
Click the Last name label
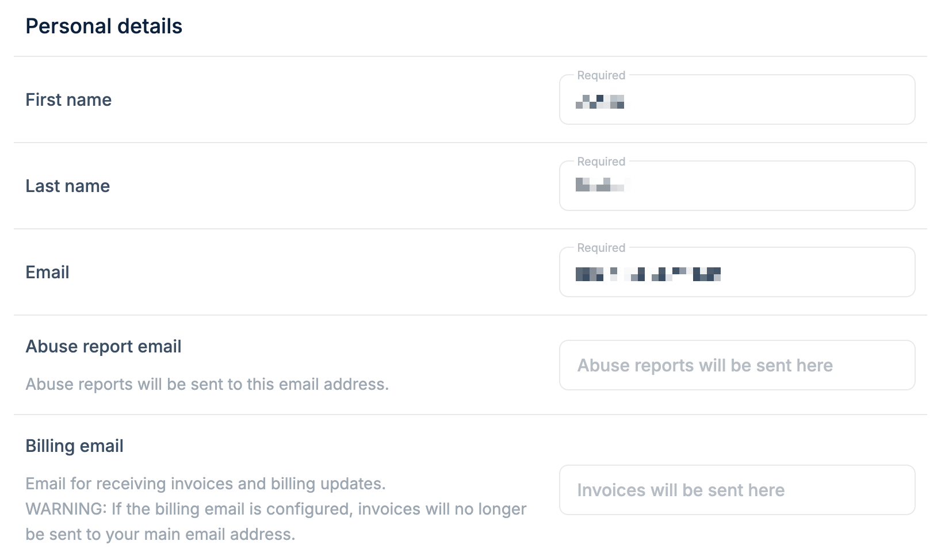[x=67, y=186]
